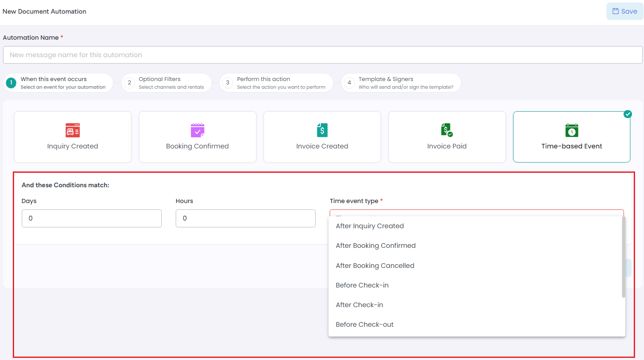
Task: Click the Hours input field
Action: (246, 218)
